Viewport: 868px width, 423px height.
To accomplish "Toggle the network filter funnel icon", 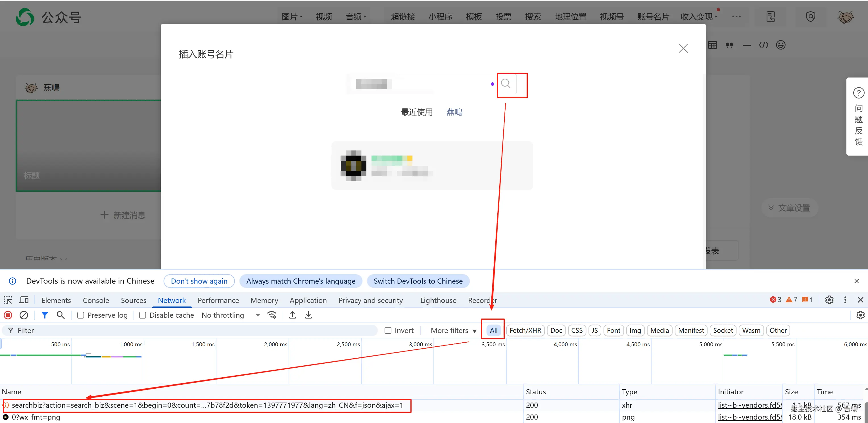I will (45, 315).
